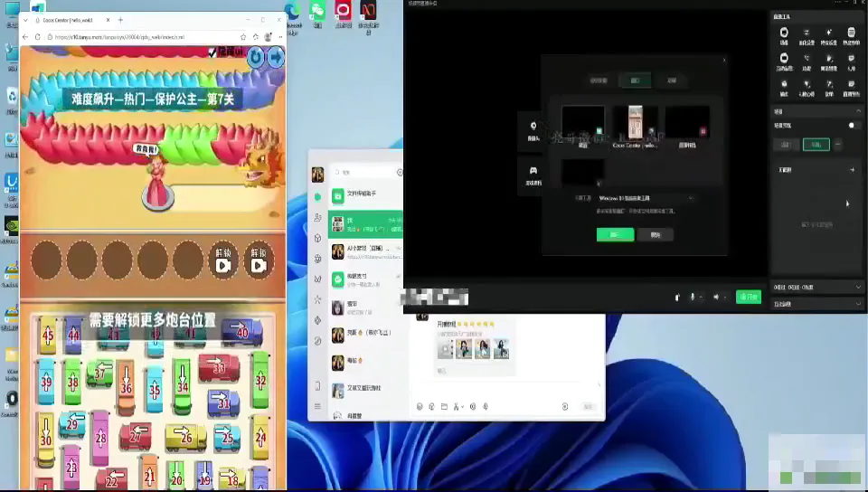Open the WeChat chats sidebar icon
This screenshot has width=868, height=492.
point(317,197)
